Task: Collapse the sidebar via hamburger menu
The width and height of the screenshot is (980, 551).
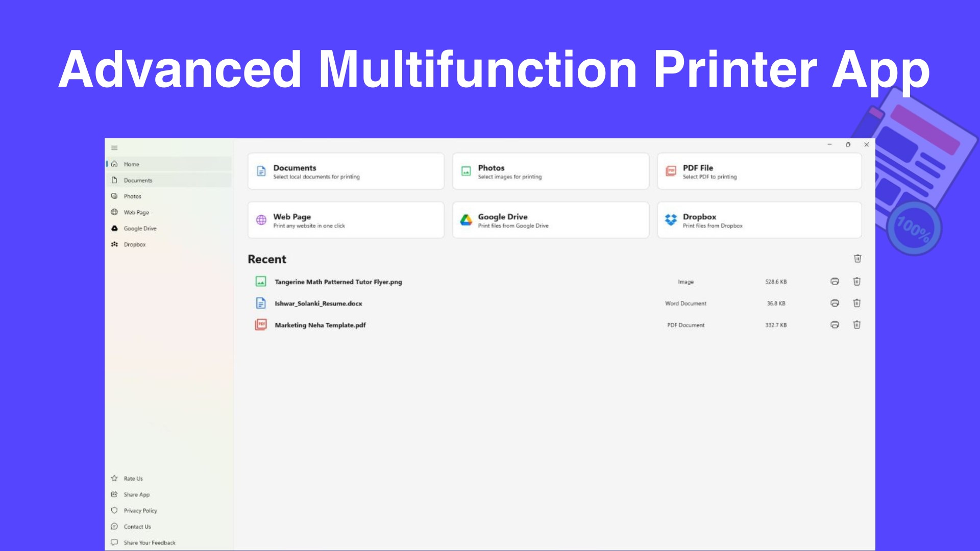Action: (114, 147)
